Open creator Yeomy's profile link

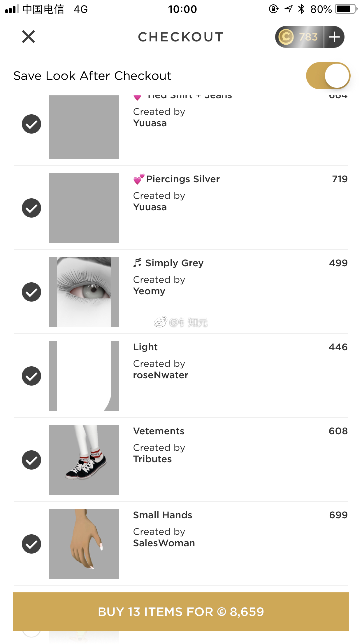pos(149,291)
